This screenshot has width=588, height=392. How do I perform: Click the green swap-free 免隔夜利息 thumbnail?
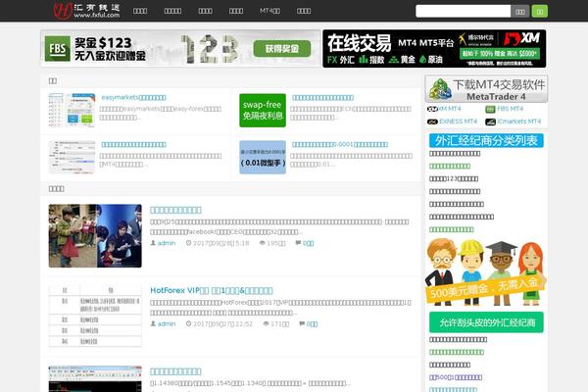point(263,111)
